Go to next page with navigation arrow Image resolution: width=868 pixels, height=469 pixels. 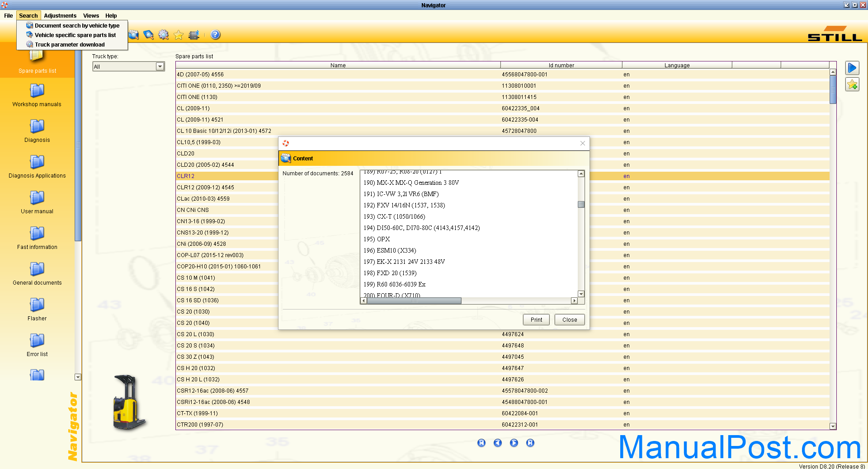tap(514, 443)
